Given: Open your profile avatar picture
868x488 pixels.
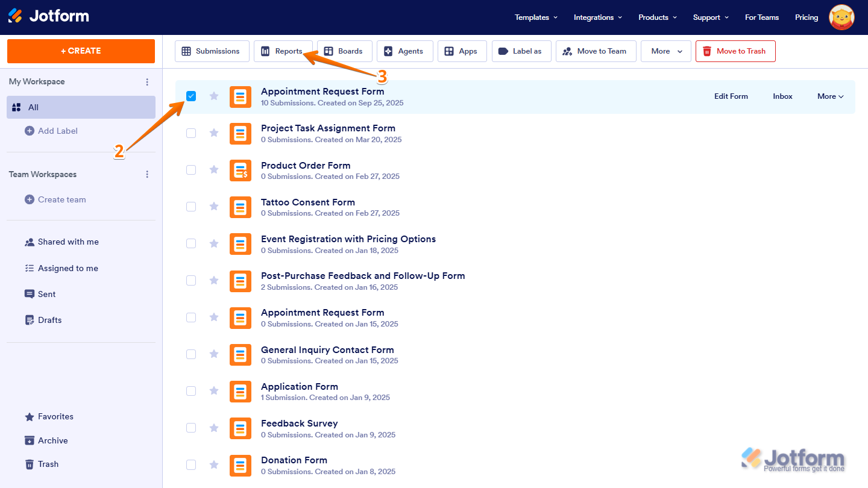Looking at the screenshot, I should 841,17.
